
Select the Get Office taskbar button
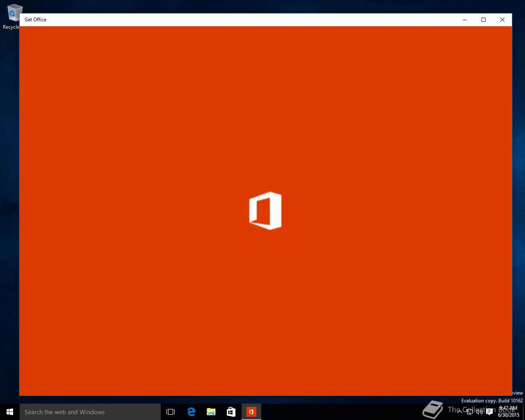tap(251, 412)
